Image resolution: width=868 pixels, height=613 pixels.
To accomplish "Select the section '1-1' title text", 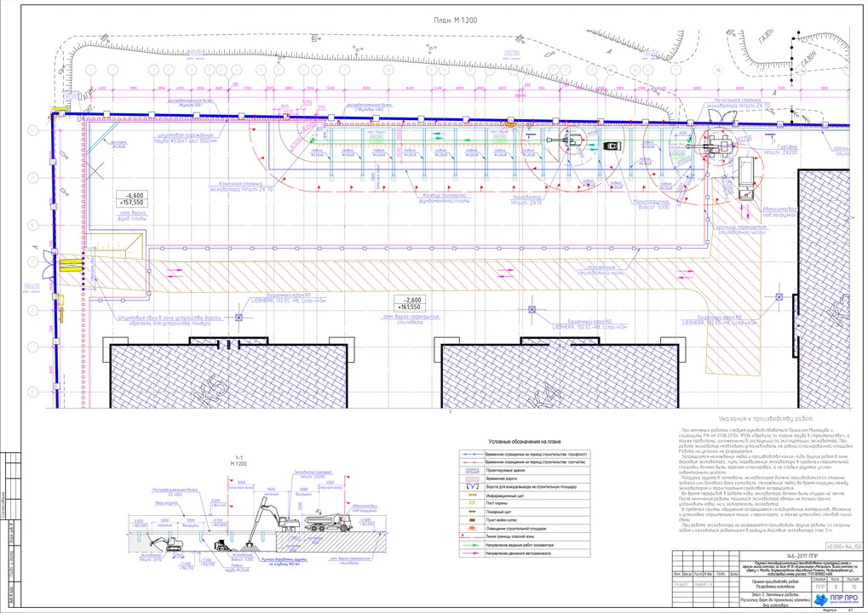I will pos(239,456).
